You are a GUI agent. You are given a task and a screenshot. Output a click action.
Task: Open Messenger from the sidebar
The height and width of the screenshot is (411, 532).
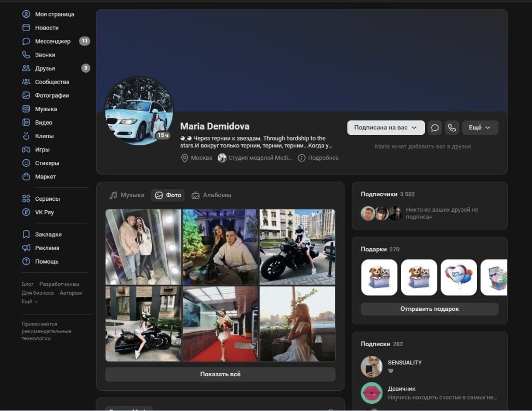52,42
